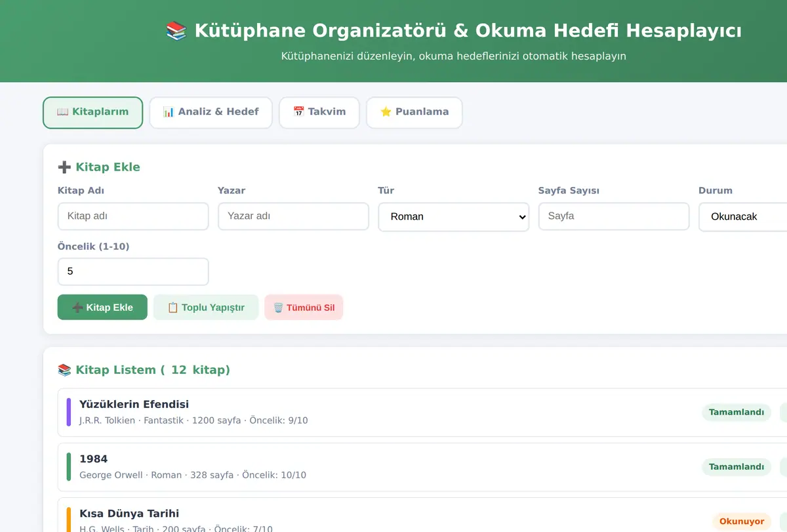787x532 pixels.
Task: Click the books icon beside Kitap Listem
Action: (x=64, y=370)
